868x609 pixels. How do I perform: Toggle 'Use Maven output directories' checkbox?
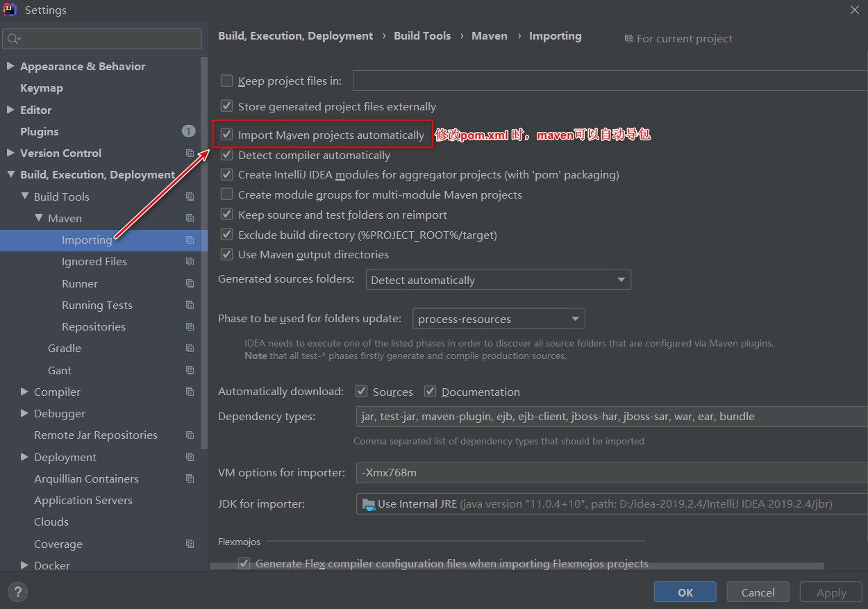[226, 254]
